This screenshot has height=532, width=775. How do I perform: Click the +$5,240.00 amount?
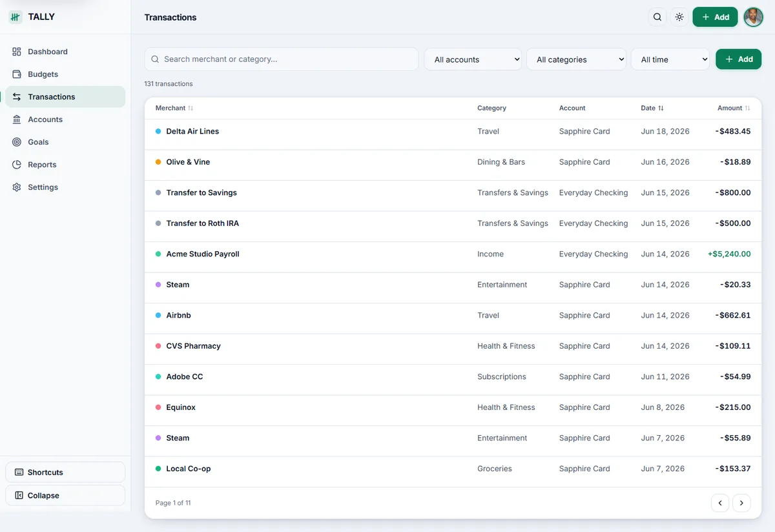point(729,254)
